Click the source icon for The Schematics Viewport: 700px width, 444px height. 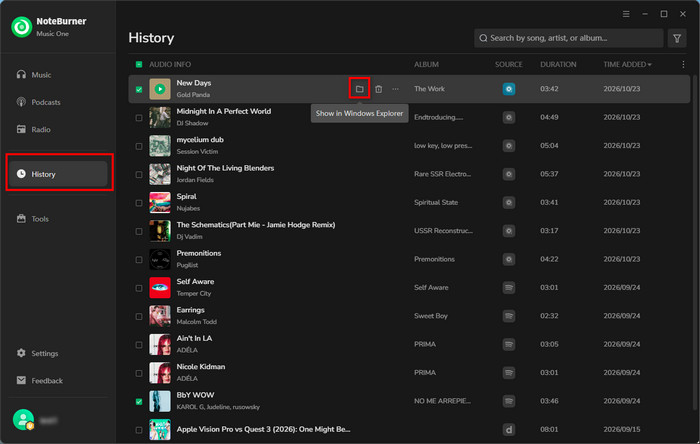[x=508, y=231]
